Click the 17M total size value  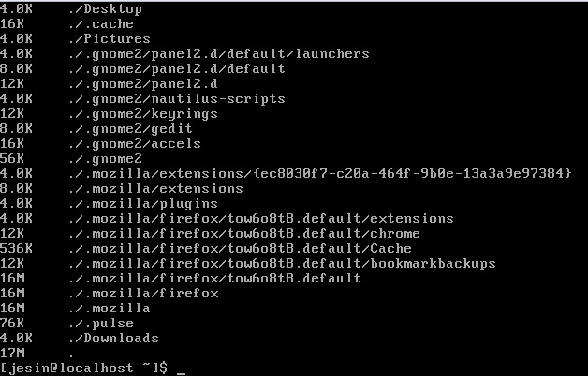[x=11, y=354]
